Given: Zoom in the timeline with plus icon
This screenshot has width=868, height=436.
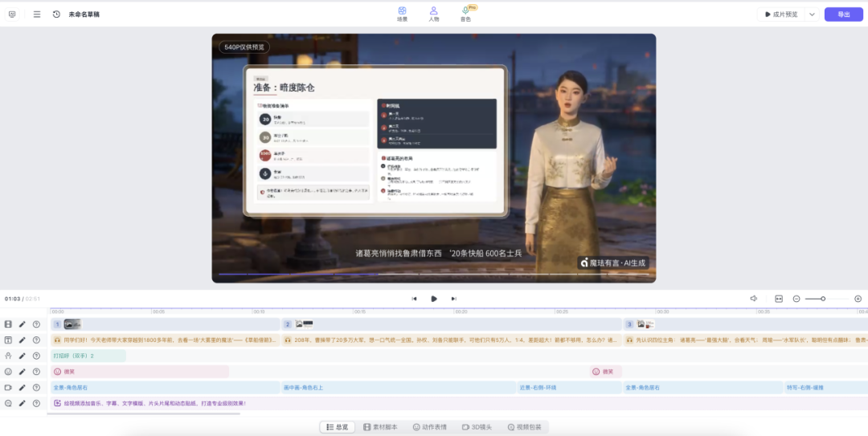Looking at the screenshot, I should pos(858,299).
